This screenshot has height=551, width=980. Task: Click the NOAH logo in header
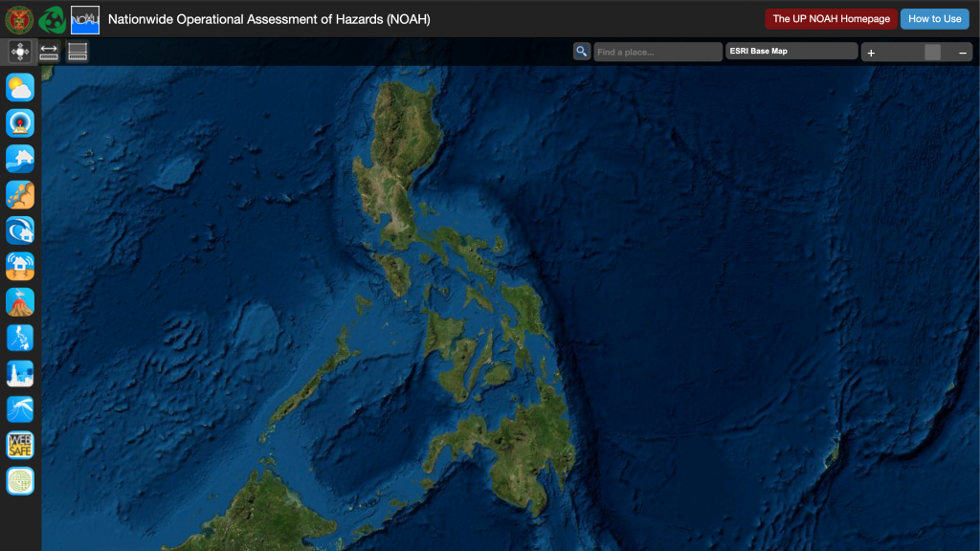85,19
